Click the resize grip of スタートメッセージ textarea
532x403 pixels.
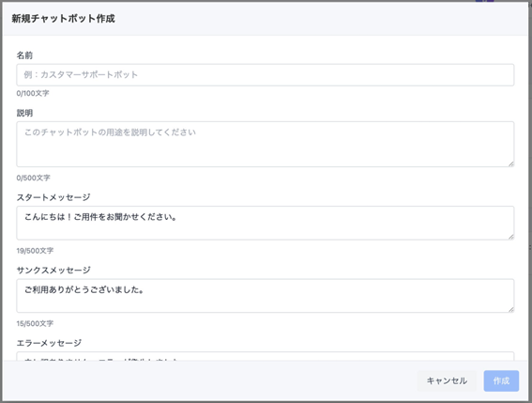point(511,237)
